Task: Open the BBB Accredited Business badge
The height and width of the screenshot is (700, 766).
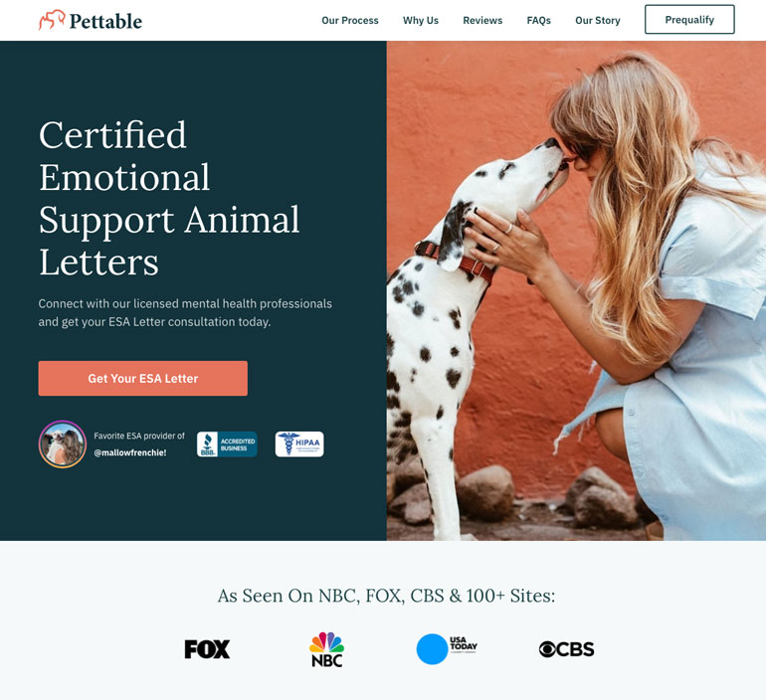Action: point(227,444)
